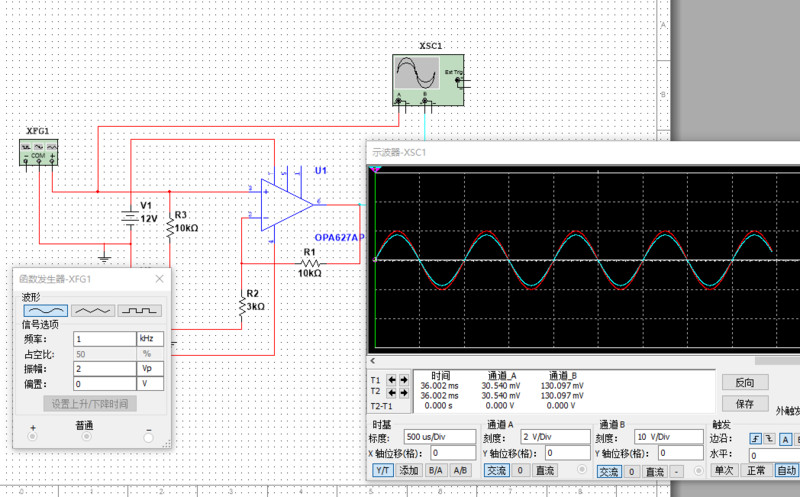Screen dimensions: 800x497
Task: Move cursor T1 to the right
Action: pyautogui.click(x=404, y=380)
